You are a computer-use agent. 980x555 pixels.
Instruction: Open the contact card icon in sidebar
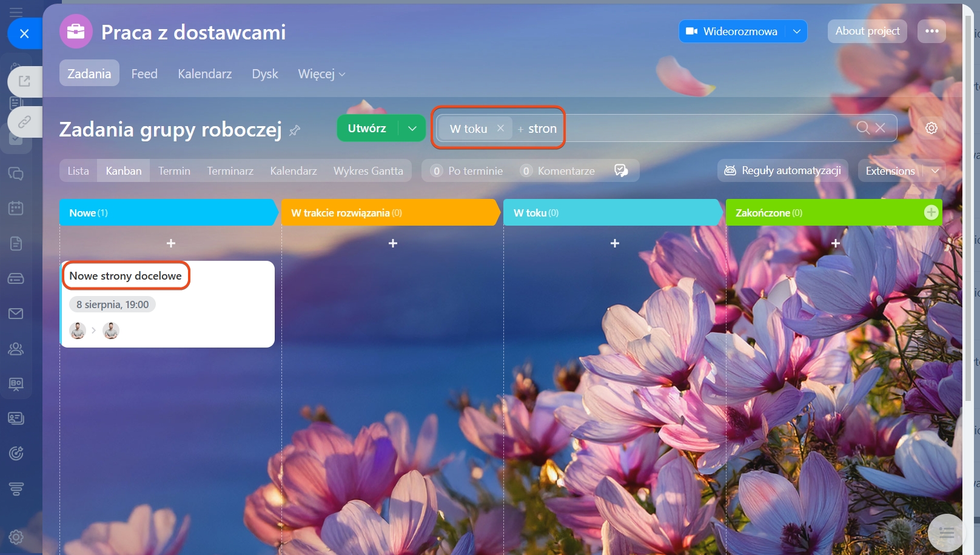(x=16, y=418)
